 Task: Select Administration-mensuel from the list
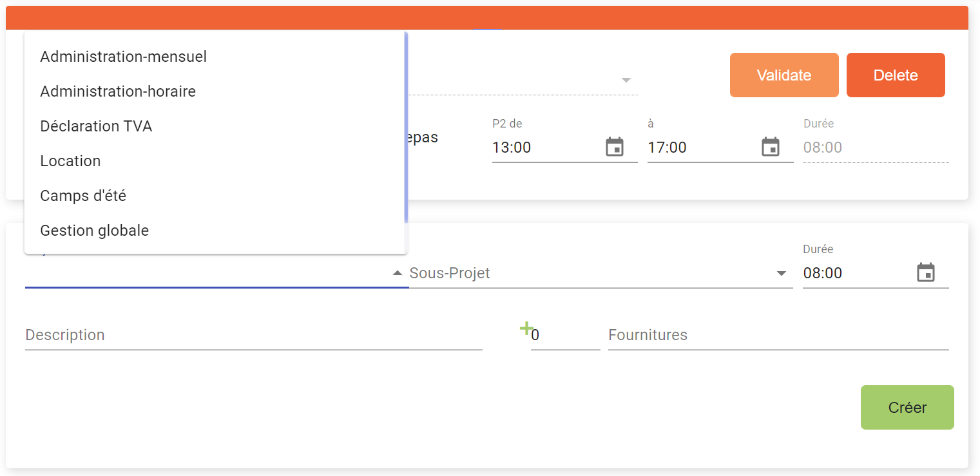click(x=124, y=57)
